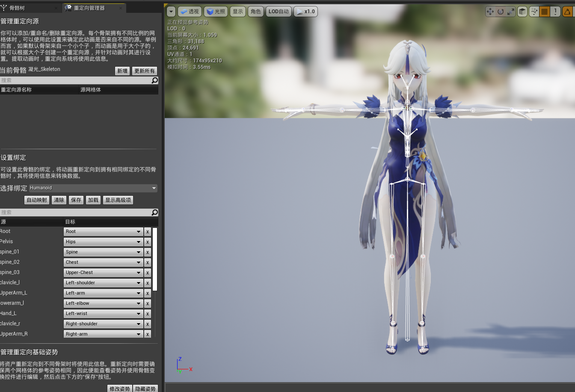Open the Root target dropdown
Image resolution: width=575 pixels, height=392 pixels.
pos(103,232)
